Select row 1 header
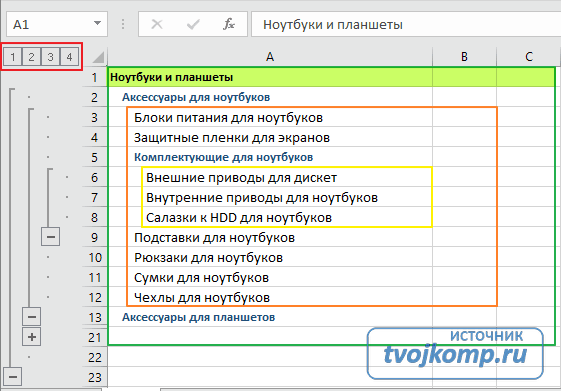The image size is (561, 391). coord(94,77)
